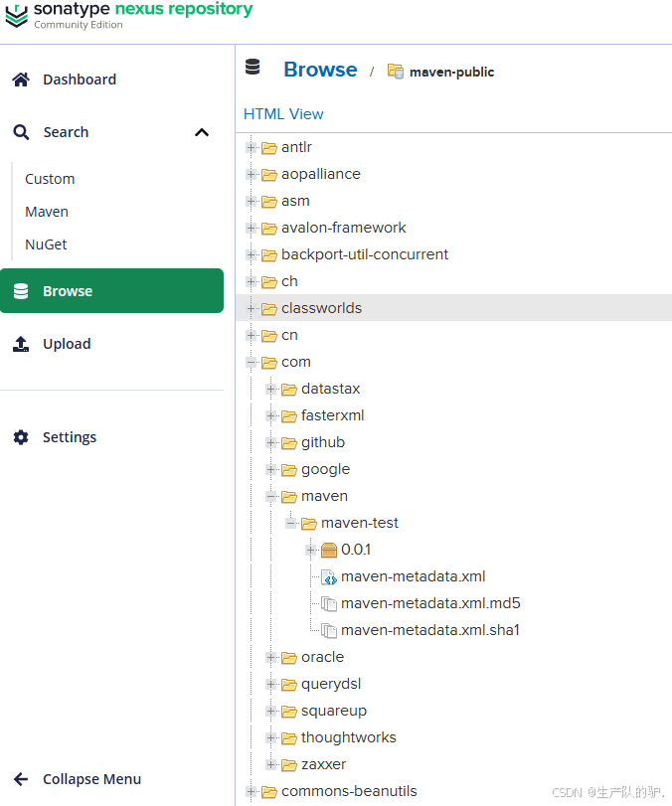Click the classworlds folder icon
Screen dimensions: 672x806
pos(269,309)
